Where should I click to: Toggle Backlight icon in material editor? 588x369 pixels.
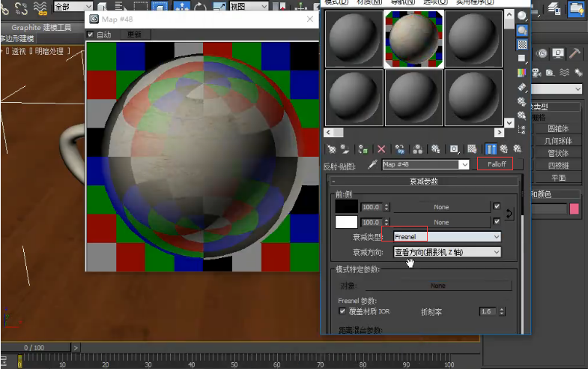coord(522,31)
